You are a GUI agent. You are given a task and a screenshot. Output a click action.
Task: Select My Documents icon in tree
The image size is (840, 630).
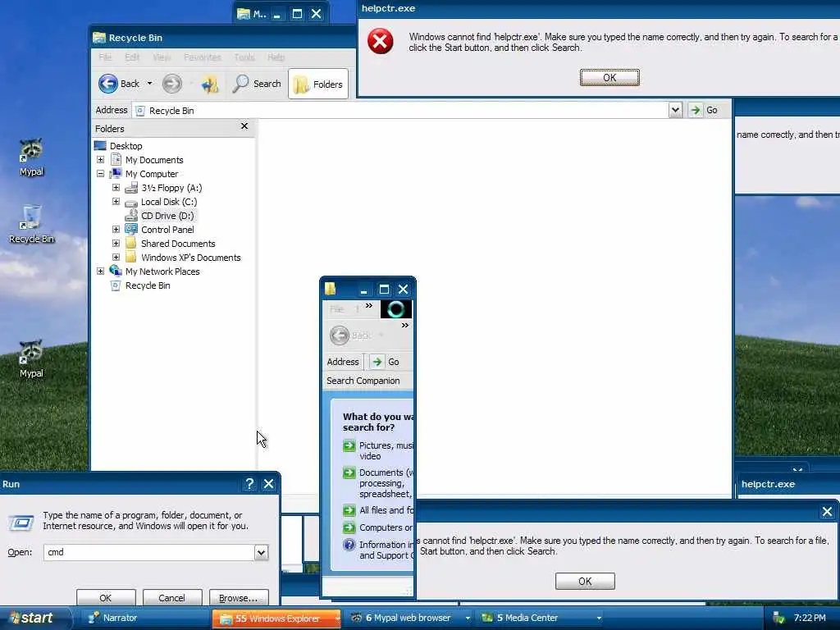click(116, 159)
